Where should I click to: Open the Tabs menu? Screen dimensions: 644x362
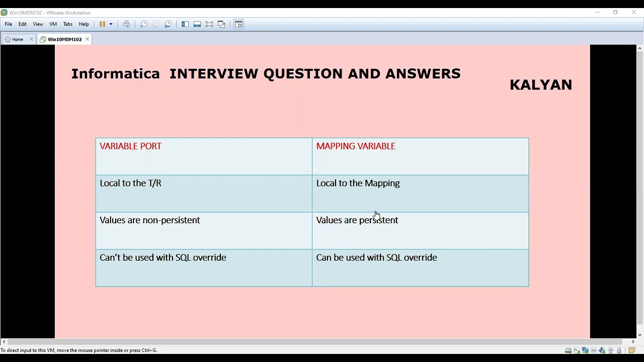[x=68, y=24]
